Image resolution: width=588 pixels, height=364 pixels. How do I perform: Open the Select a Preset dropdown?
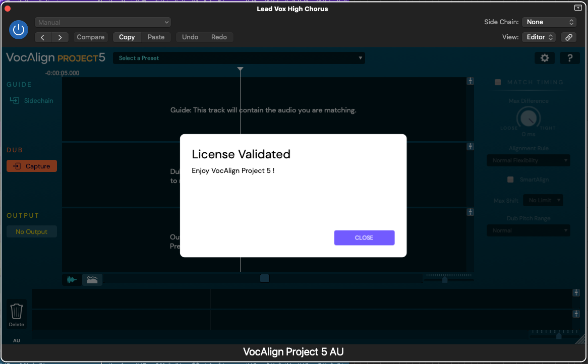tap(239, 58)
